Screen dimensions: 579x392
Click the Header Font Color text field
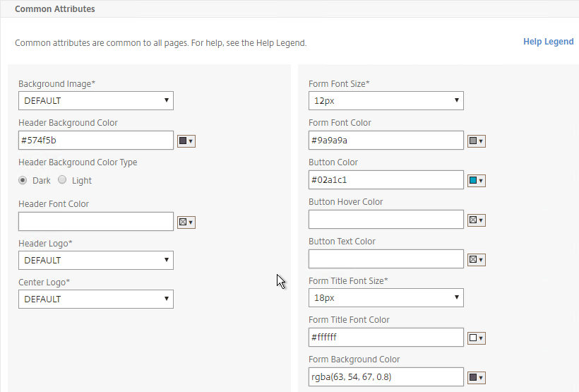click(x=96, y=221)
